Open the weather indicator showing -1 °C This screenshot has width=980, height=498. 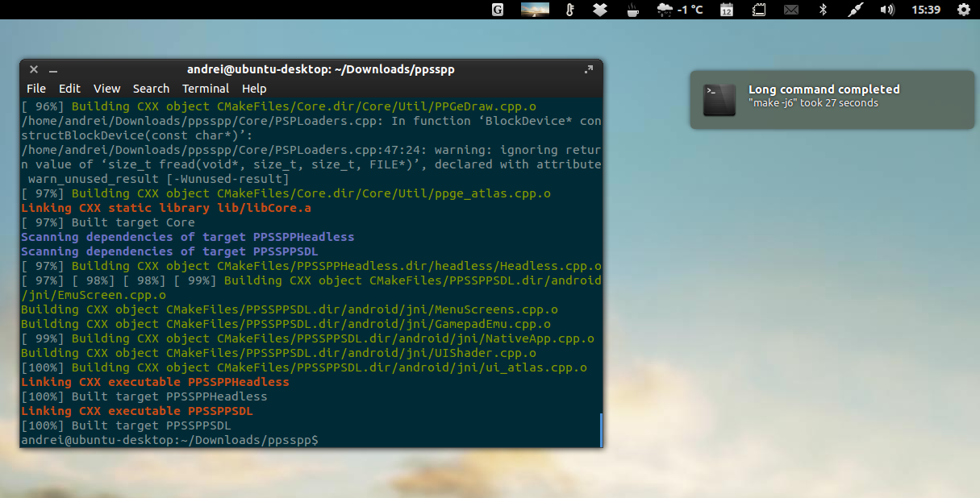pos(680,10)
